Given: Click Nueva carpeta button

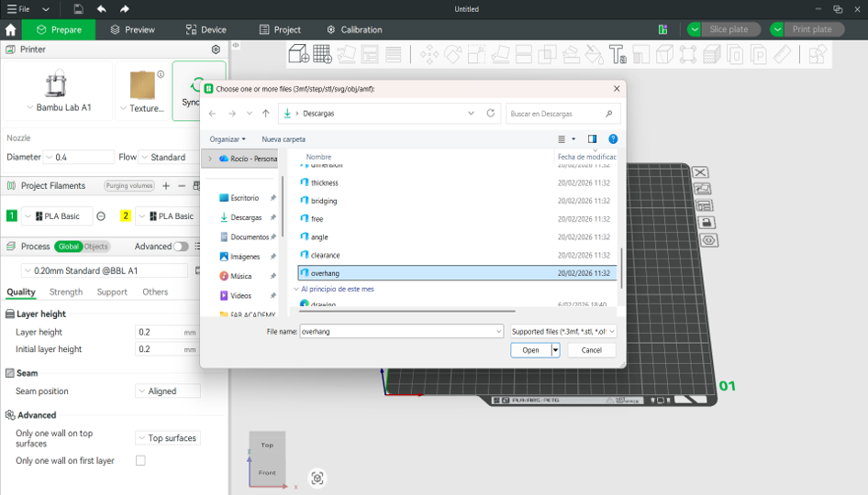Looking at the screenshot, I should 284,139.
